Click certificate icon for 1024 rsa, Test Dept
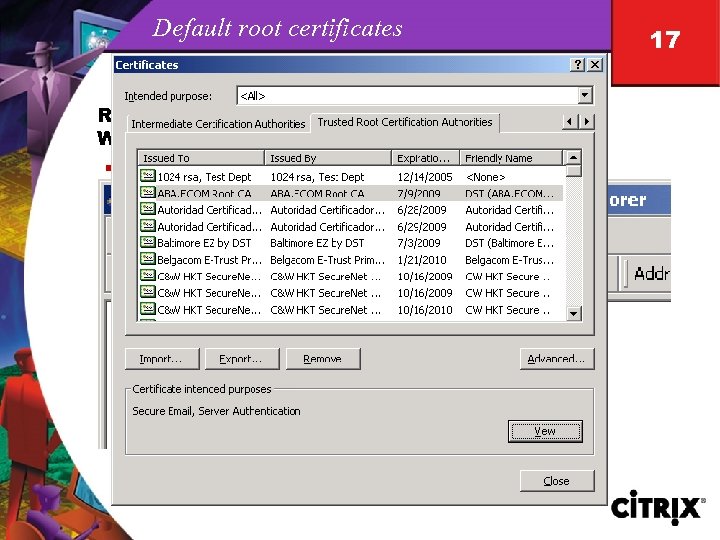The height and width of the screenshot is (540, 720). click(147, 176)
